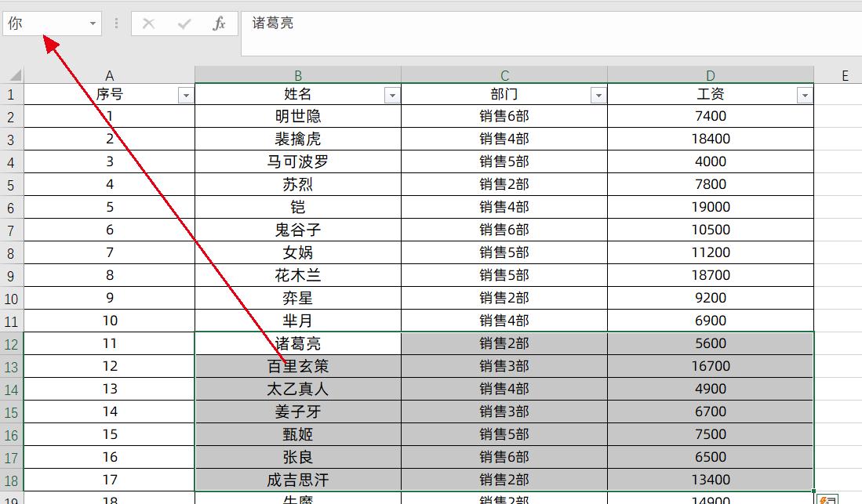Confirm the entry with the checkmark icon
The height and width of the screenshot is (504, 862).
(x=181, y=23)
